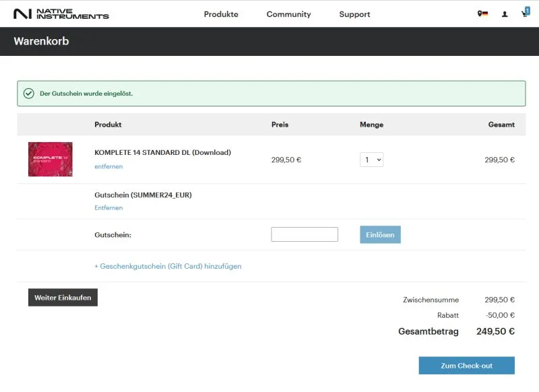Open the shopping cart icon
Viewport: 539px width, 392px height.
(524, 14)
